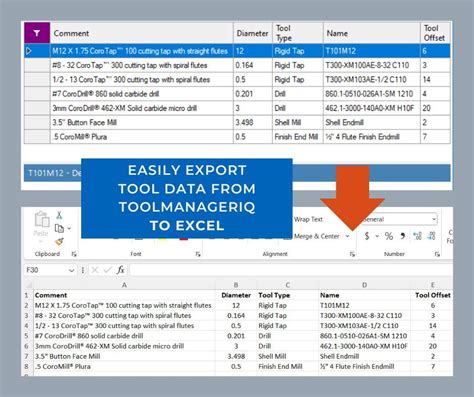Click '3.5" Button Face Mill' in ToolManagerIQ grid

pos(84,122)
